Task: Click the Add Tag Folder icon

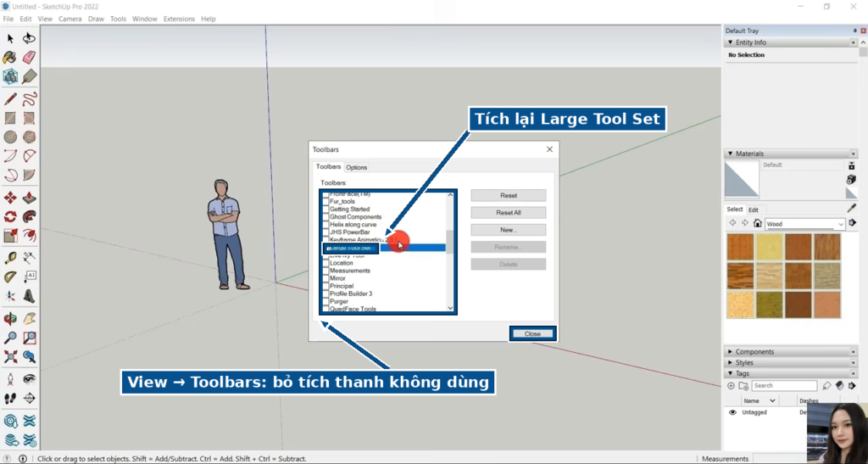Action: point(742,385)
